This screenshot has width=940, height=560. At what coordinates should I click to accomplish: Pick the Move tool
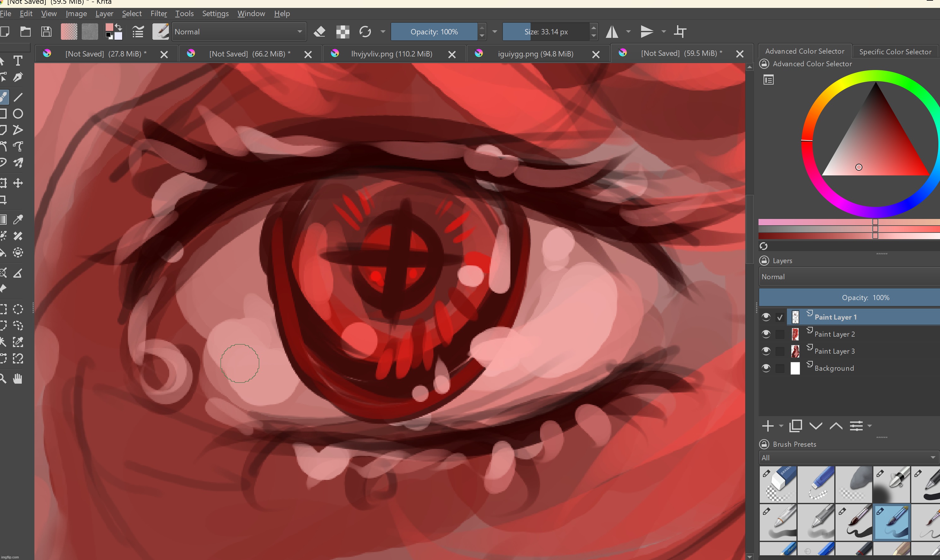point(18,183)
